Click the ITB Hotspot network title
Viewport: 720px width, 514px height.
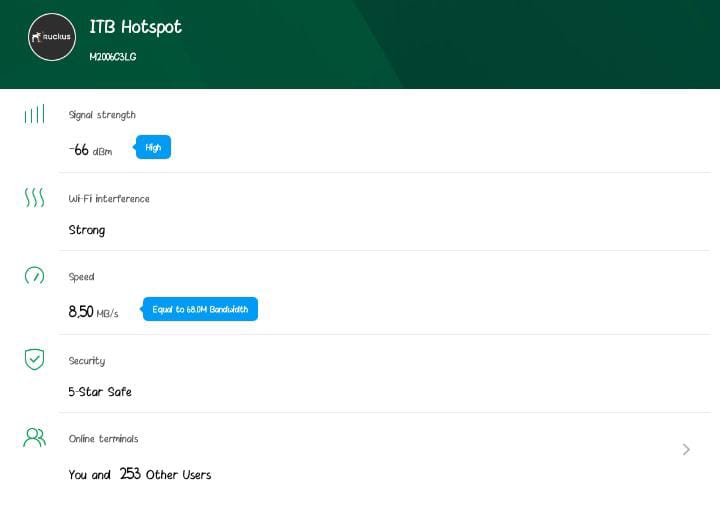(136, 27)
